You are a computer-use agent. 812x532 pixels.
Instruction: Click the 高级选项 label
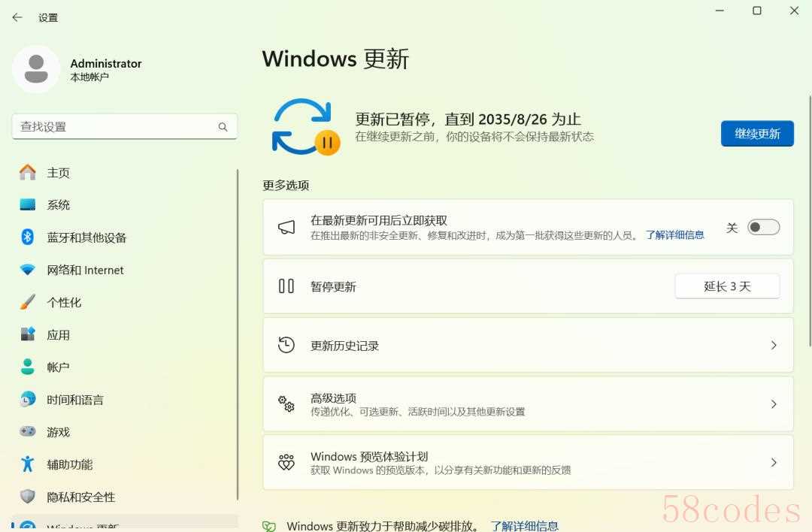coord(333,398)
